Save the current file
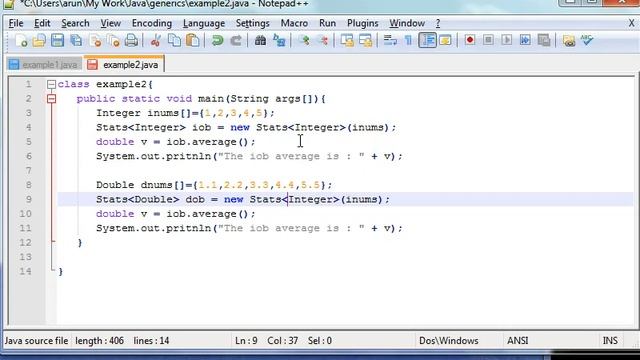Screen dimensions: 640x360 point(57,40)
